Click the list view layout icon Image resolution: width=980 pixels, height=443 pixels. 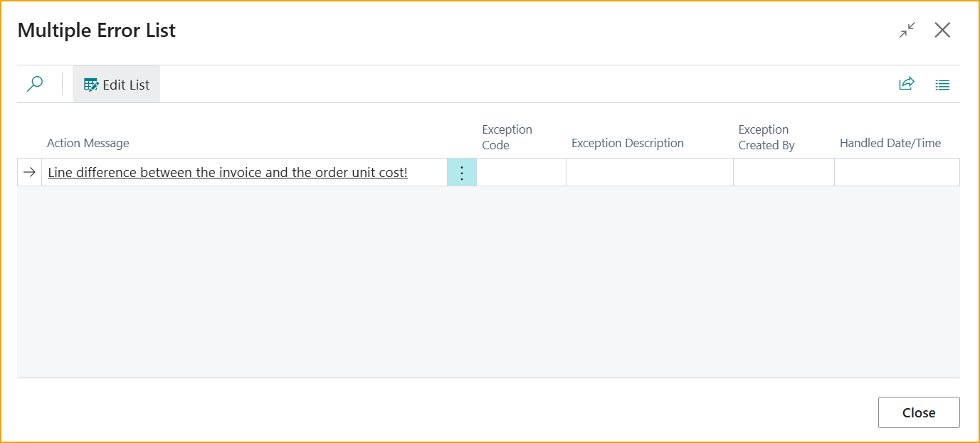click(942, 85)
